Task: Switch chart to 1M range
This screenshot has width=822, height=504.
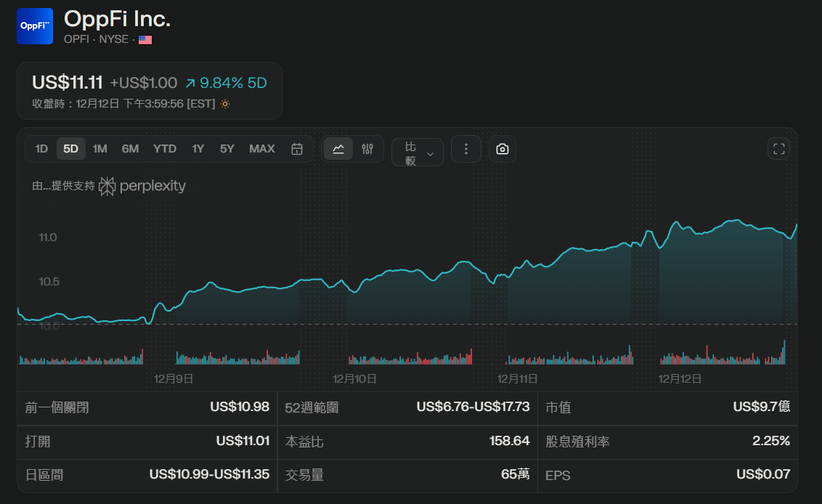Action: tap(99, 149)
